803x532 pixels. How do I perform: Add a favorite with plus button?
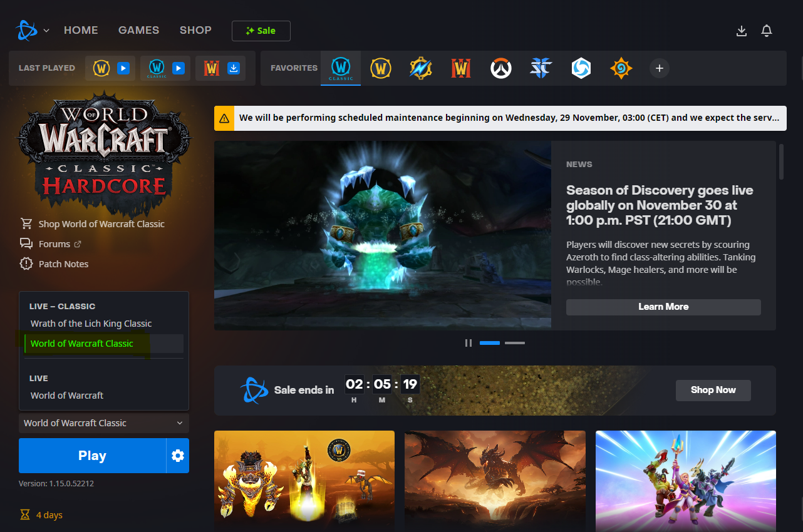660,68
